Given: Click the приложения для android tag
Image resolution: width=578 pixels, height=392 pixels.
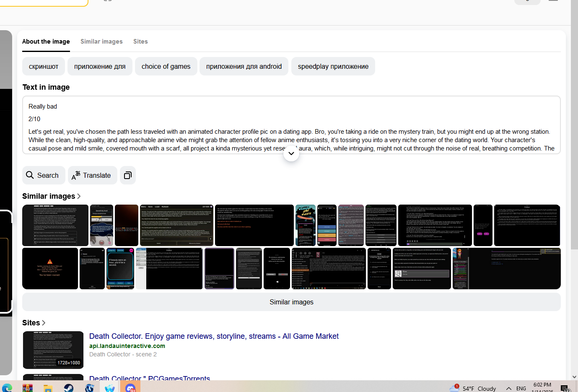Looking at the screenshot, I should pyautogui.click(x=244, y=66).
